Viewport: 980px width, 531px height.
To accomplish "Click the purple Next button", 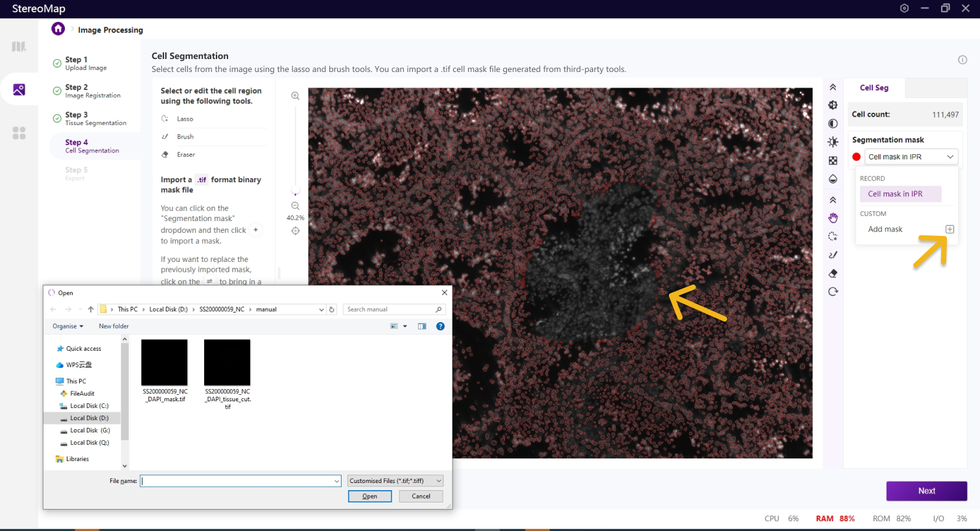I will tap(926, 491).
